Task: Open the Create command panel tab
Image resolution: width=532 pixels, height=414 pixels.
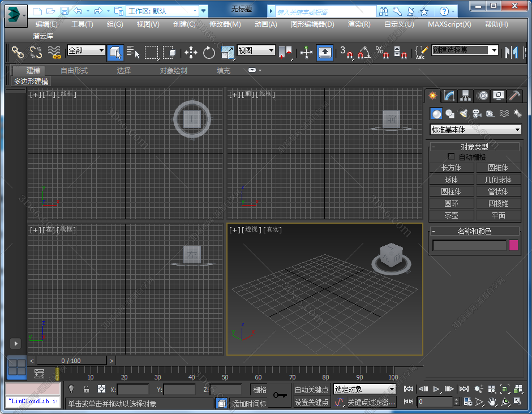Action: pos(432,96)
